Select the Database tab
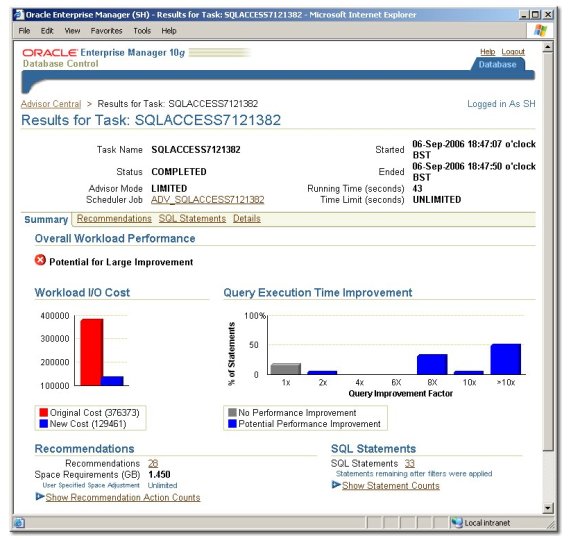Viewport: 573px width, 540px height. 497,65
